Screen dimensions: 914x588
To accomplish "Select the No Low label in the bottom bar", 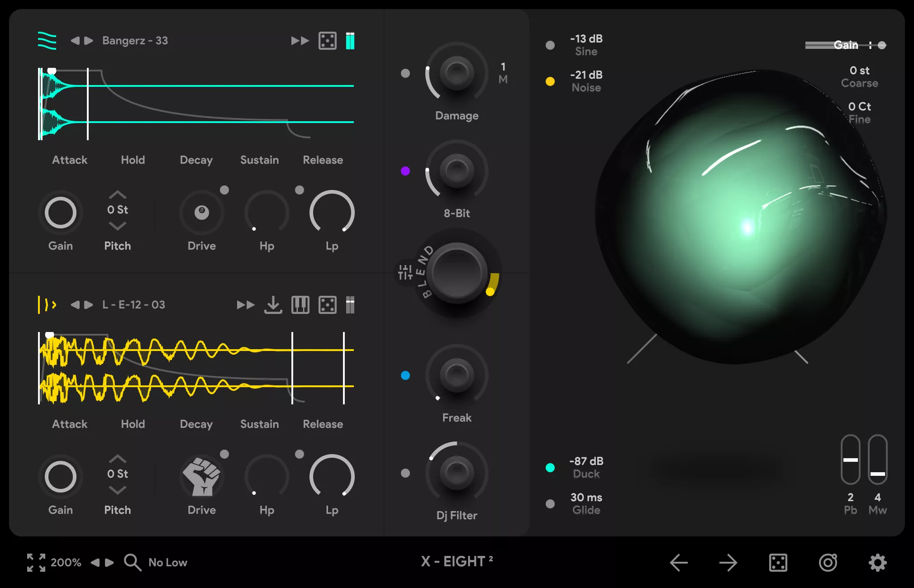I will [167, 562].
